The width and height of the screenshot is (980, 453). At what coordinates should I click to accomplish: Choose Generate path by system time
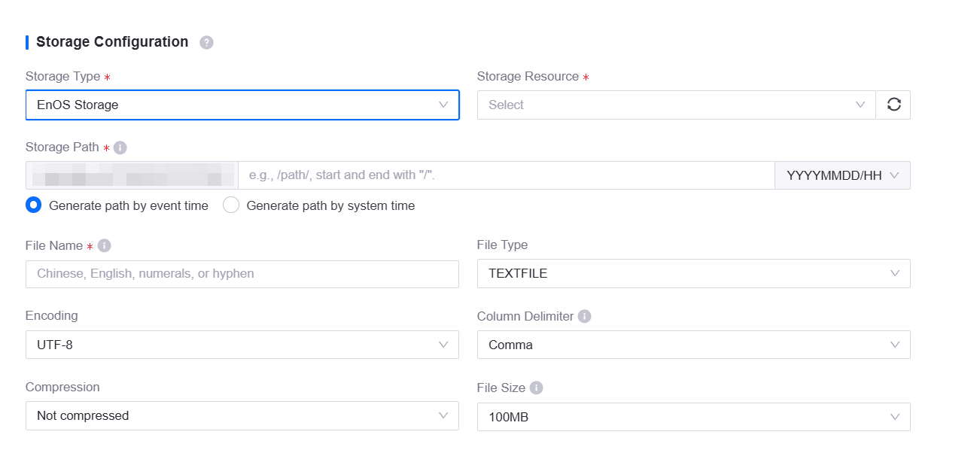(231, 205)
